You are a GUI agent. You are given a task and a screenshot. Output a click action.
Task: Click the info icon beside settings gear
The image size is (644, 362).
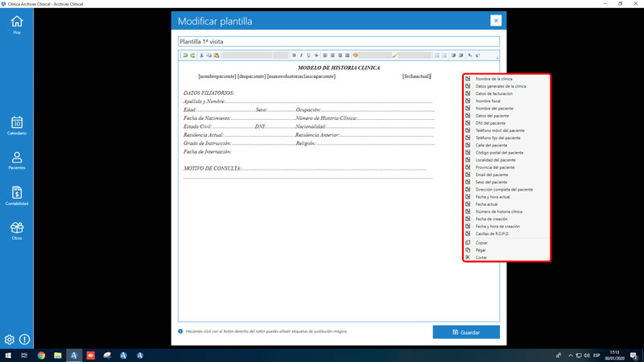(25, 339)
